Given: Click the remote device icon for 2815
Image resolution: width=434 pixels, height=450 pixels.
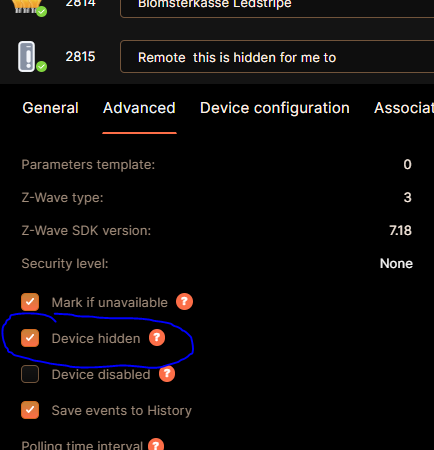Looking at the screenshot, I should pos(27,56).
